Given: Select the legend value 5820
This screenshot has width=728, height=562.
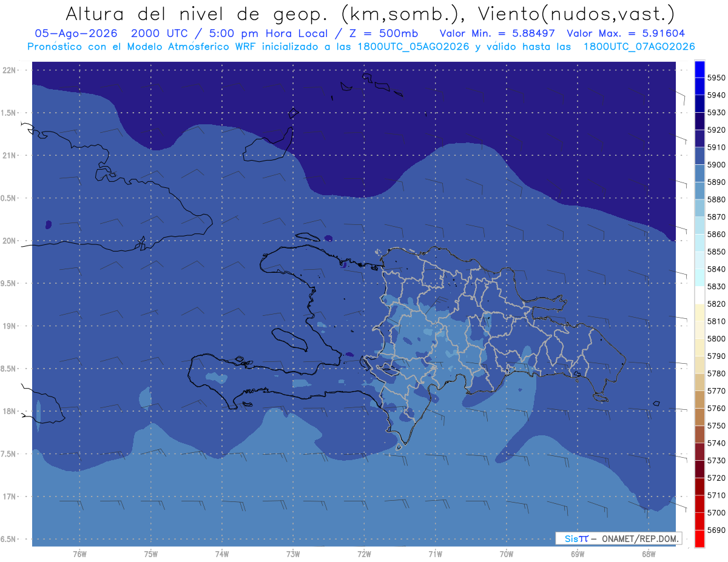Looking at the screenshot, I should click(716, 304).
